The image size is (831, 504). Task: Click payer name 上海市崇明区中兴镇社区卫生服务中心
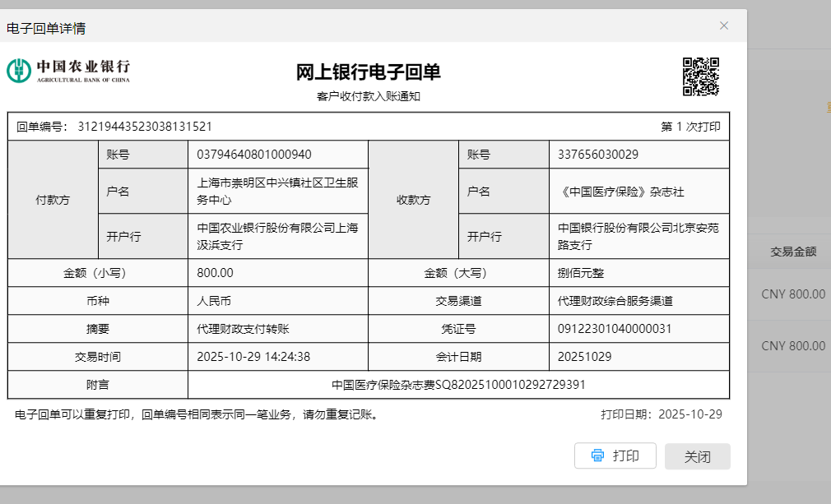click(x=277, y=191)
